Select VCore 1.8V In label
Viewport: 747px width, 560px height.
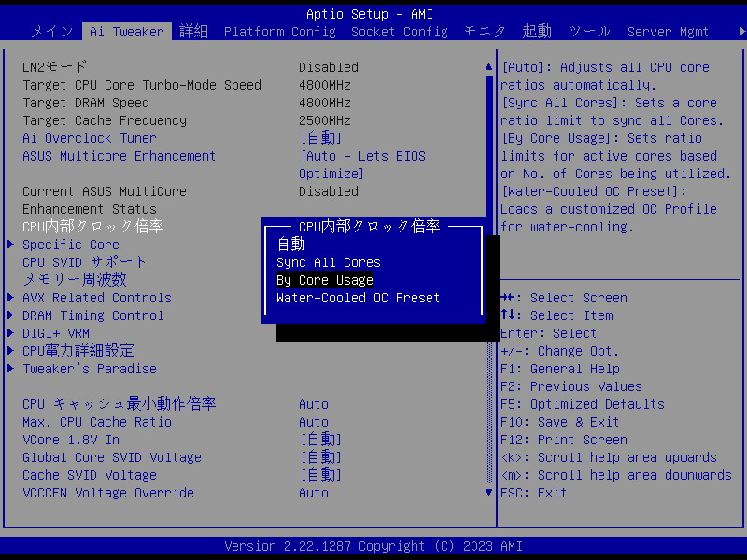(x=71, y=440)
